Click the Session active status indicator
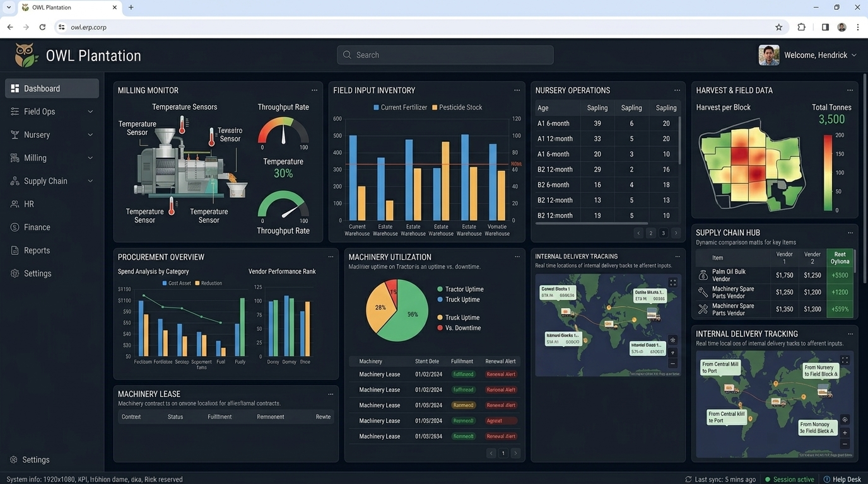Viewport: 868px width, 484px height. (789, 480)
